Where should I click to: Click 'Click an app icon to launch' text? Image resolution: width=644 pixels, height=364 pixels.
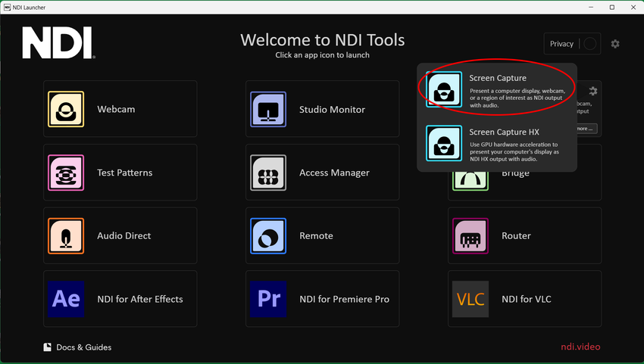(x=323, y=55)
